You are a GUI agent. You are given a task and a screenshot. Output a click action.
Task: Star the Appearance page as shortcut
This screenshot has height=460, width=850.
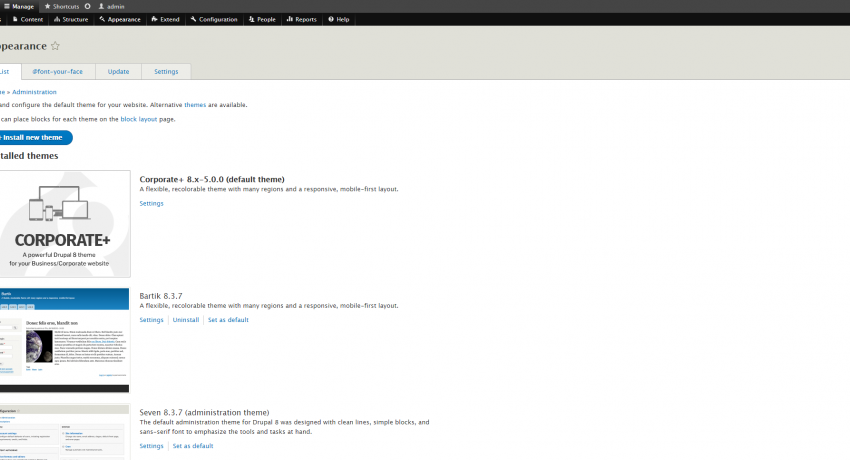(55, 46)
